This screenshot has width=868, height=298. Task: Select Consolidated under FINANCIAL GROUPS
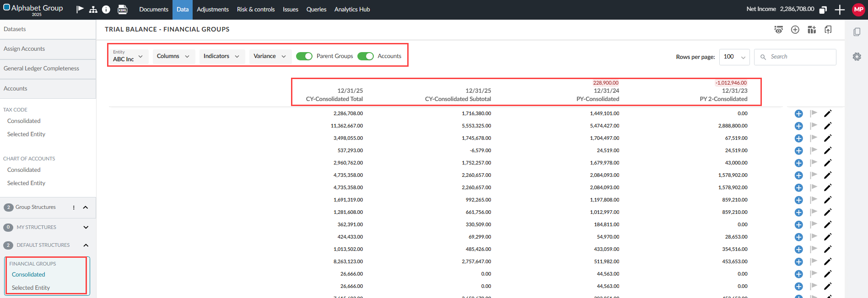(28, 275)
